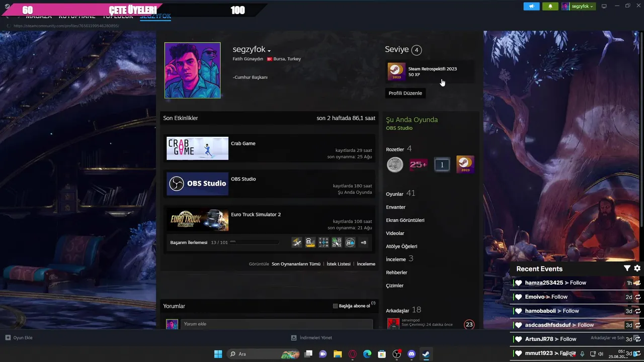Replay the Emoivo follow event

tap(637, 297)
